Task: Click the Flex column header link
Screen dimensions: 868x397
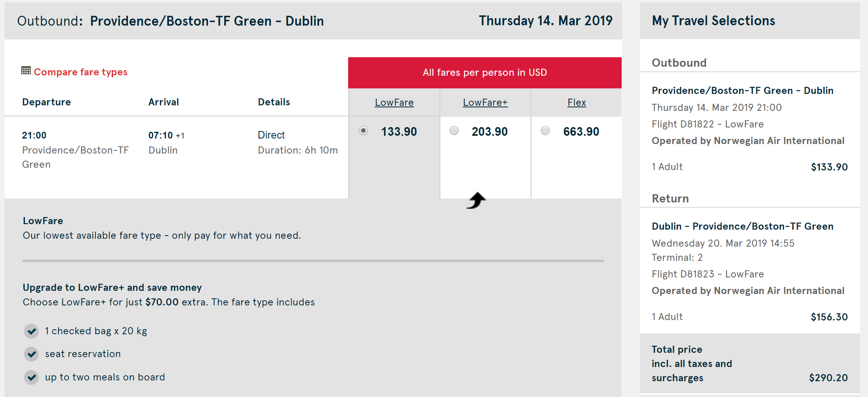Action: [x=576, y=103]
